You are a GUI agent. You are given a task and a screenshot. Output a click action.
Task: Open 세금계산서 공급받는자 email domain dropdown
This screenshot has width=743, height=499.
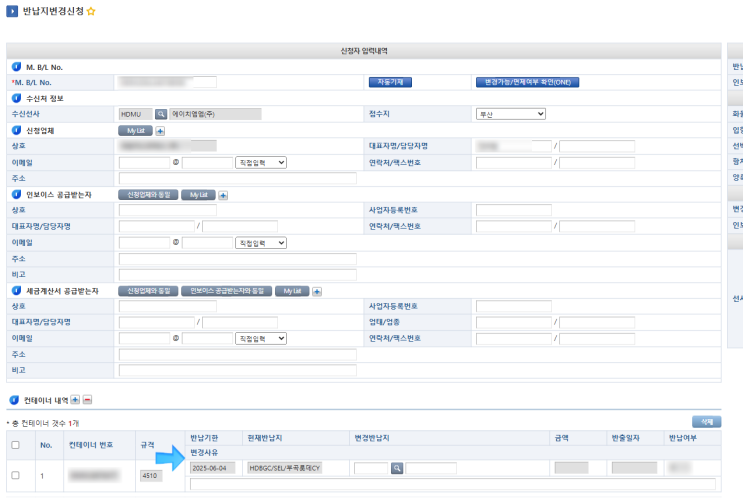(261, 338)
